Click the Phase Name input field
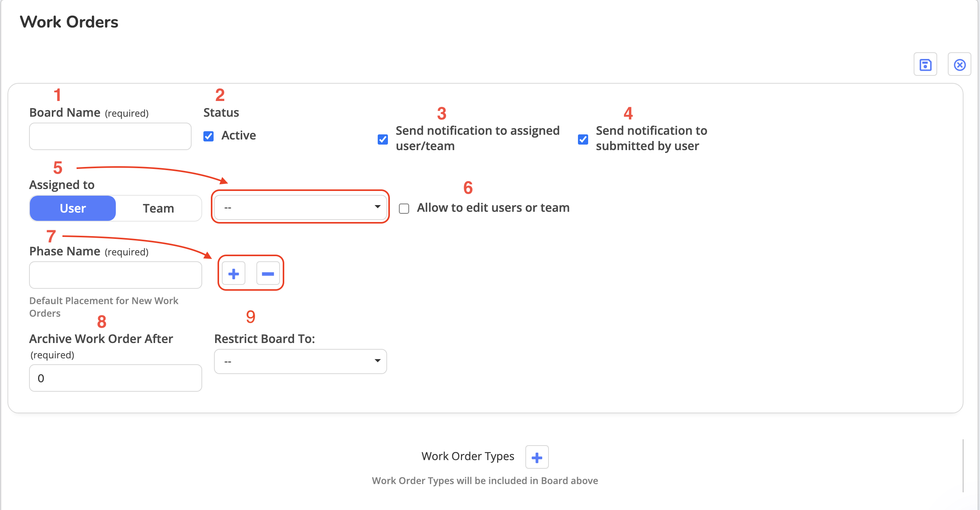The height and width of the screenshot is (510, 980). (115, 275)
